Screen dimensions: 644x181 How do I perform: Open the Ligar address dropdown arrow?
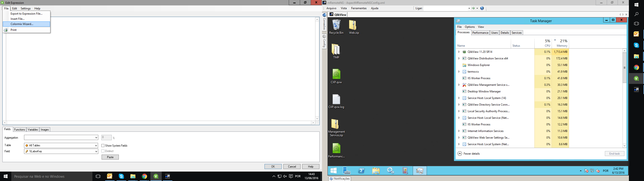coord(469,8)
